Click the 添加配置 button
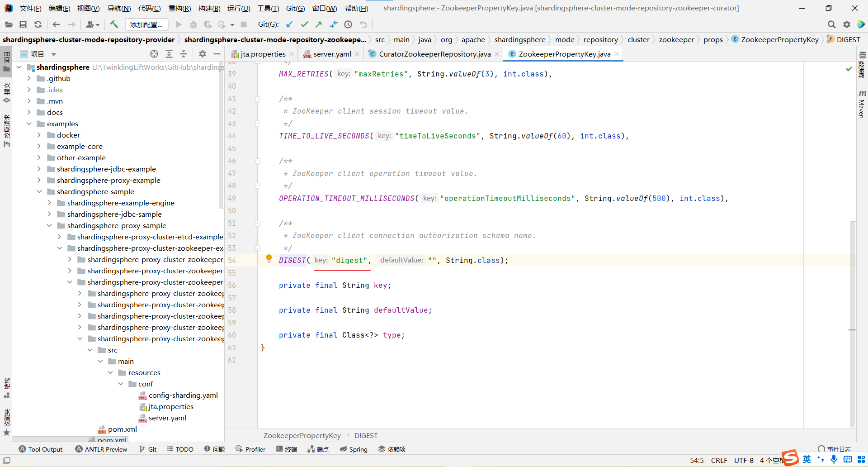 point(146,24)
